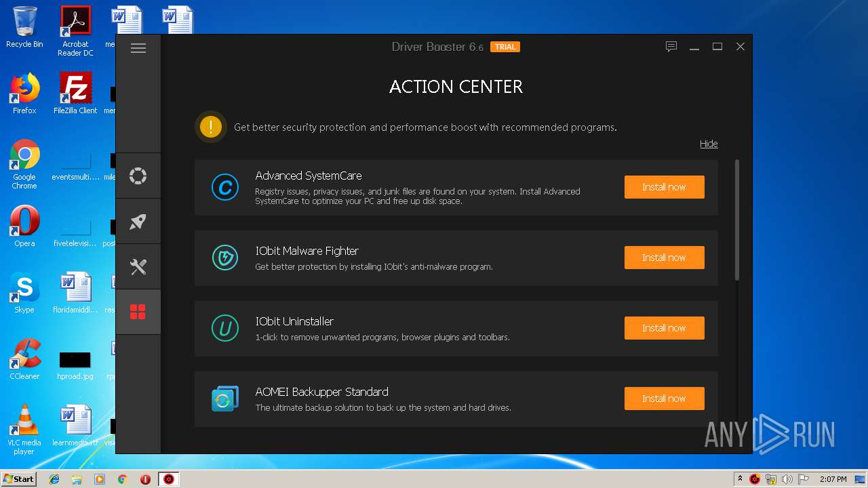Install Advanced SystemCare now
Screen dimensions: 868x488
pyautogui.click(x=665, y=187)
